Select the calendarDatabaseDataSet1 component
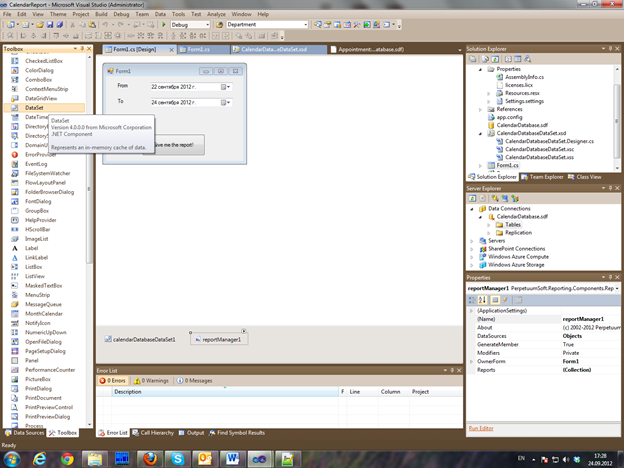 (140, 339)
